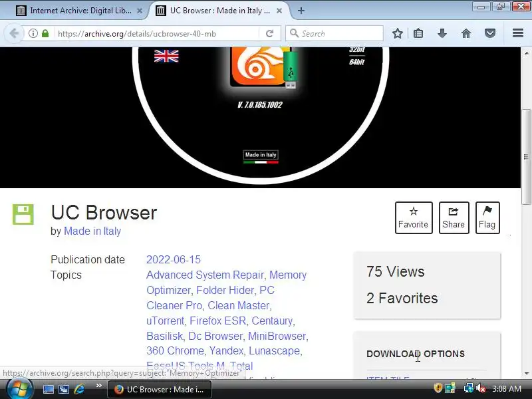
Task: Open the Windows Start menu orb
Action: tap(20, 389)
